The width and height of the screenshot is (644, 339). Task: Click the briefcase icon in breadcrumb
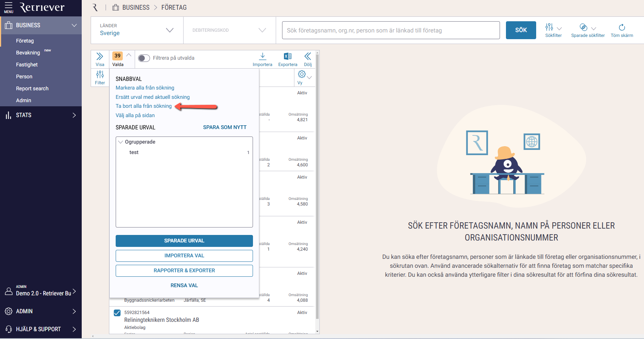click(x=116, y=7)
